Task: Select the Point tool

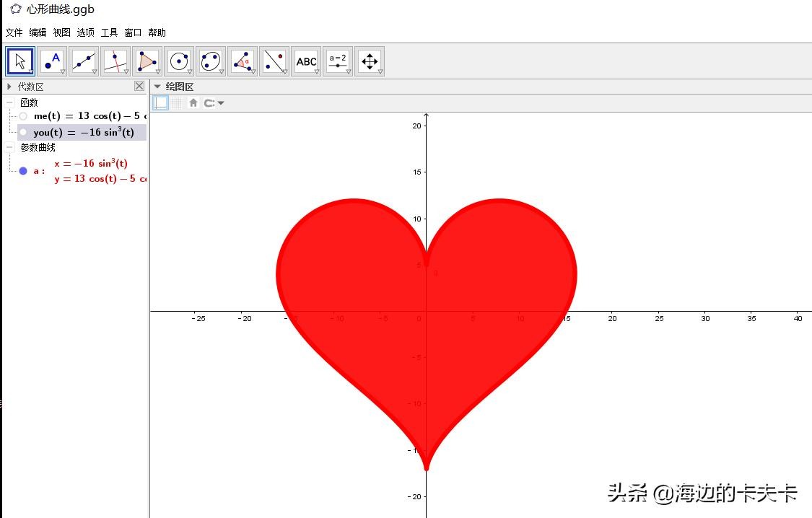Action: pos(52,61)
